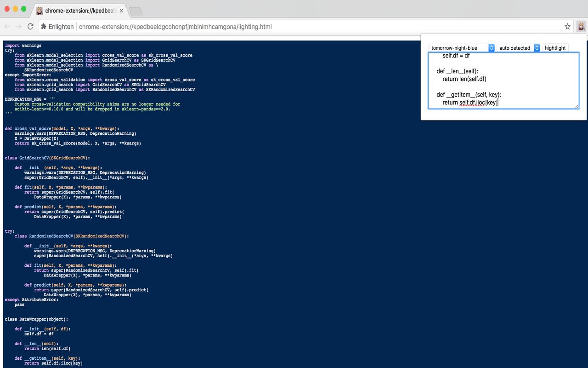Click 'class DataWrapper(object):' line

click(x=36, y=319)
